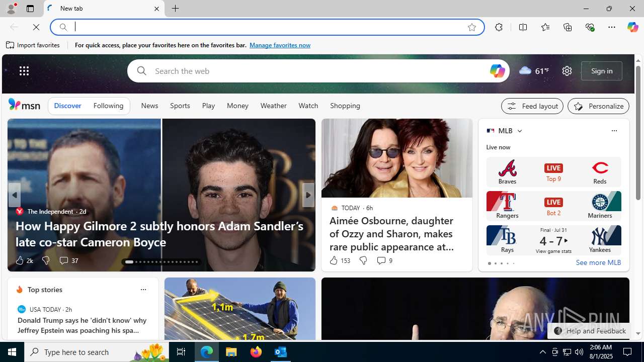Open Browser essentials
The image size is (644, 362).
tap(590, 27)
